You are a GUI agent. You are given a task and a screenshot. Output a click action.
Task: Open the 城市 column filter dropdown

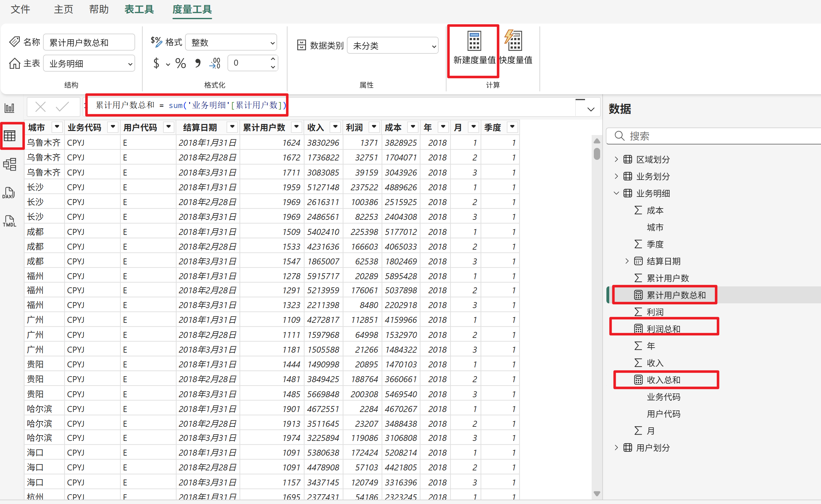coord(57,127)
